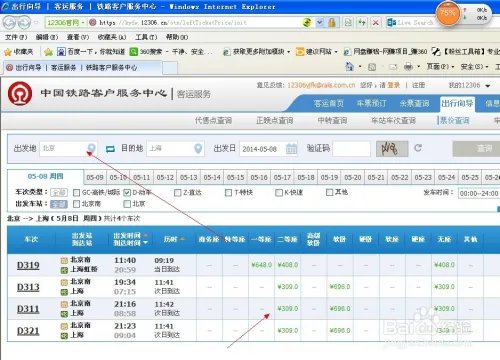Image resolution: width=500 pixels, height=360 pixels.
Task: Select the 05-15 date tab
Action: point(236,177)
